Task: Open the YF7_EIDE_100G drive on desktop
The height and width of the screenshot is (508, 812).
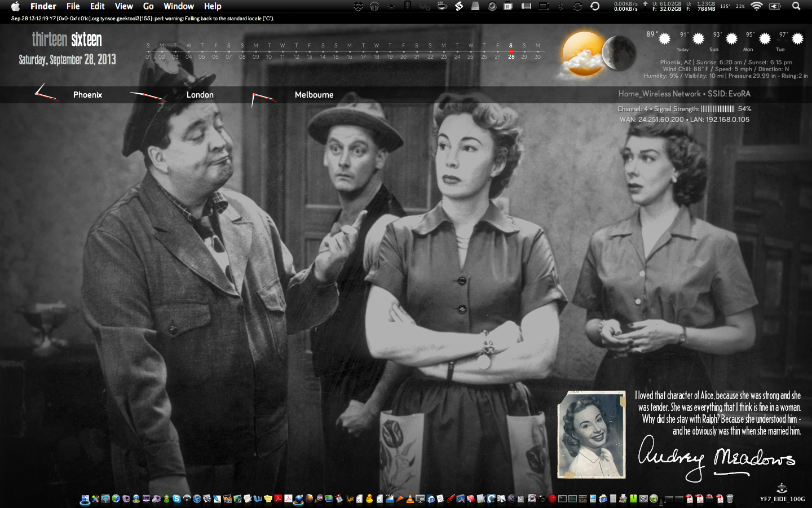Action: coord(782,492)
